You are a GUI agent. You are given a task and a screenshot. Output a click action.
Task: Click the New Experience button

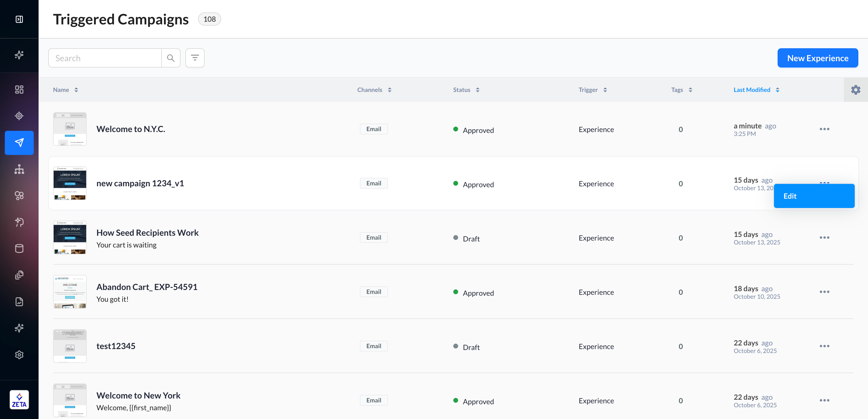point(817,58)
